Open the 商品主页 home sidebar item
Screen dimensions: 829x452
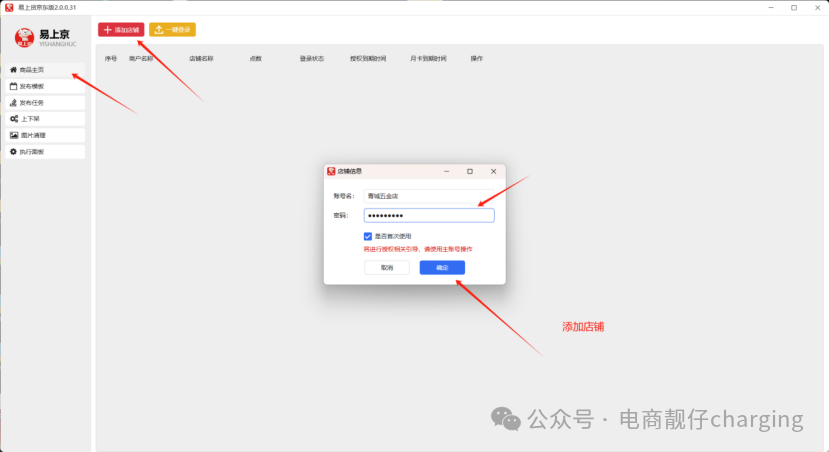(x=45, y=70)
